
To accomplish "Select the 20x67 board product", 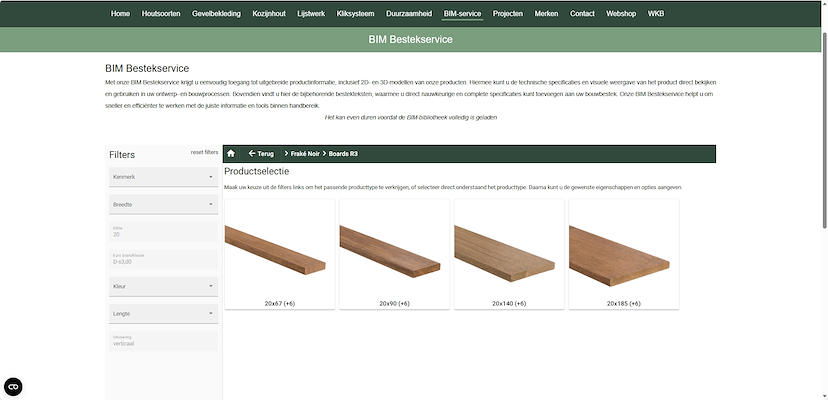I will tap(280, 254).
